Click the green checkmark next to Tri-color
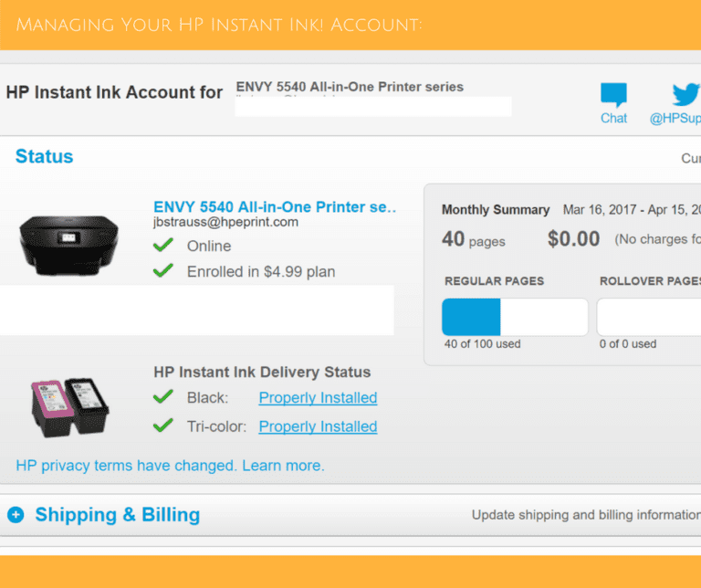 point(163,426)
